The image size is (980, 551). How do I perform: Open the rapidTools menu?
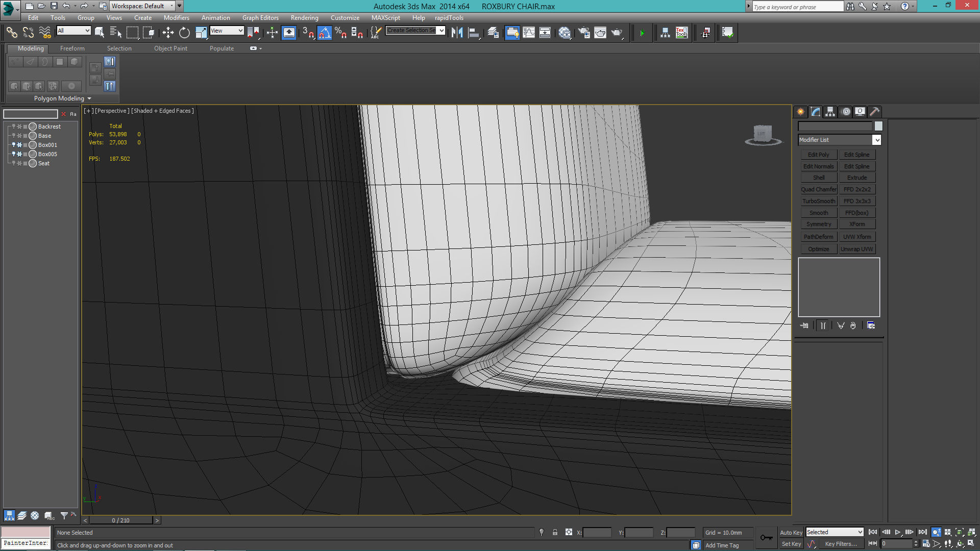tap(449, 18)
